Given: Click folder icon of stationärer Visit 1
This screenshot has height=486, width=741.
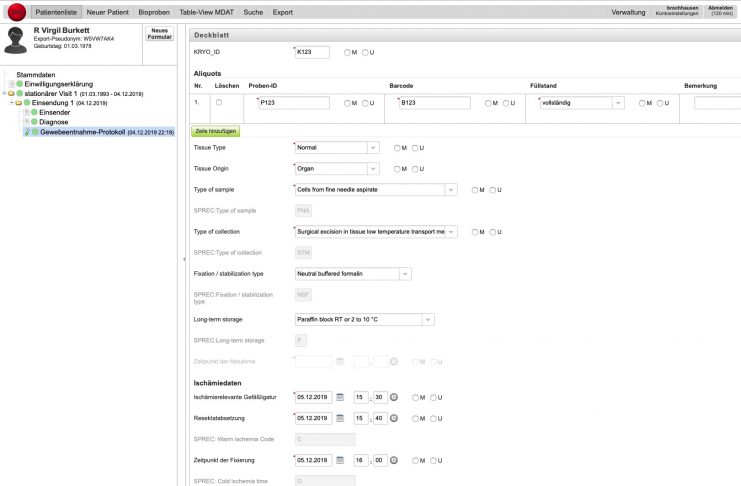Looking at the screenshot, I should 11,94.
